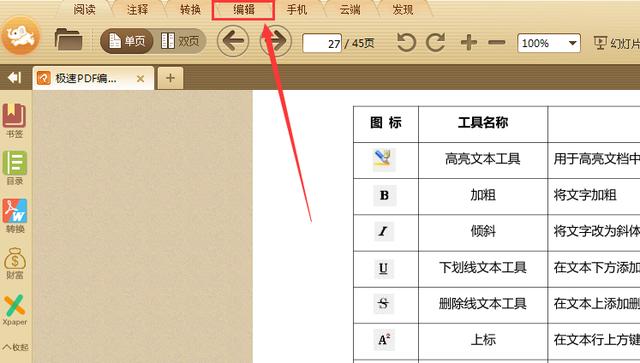Rotate page counterclockwise
Screen dimensions: 640x363
[406, 42]
